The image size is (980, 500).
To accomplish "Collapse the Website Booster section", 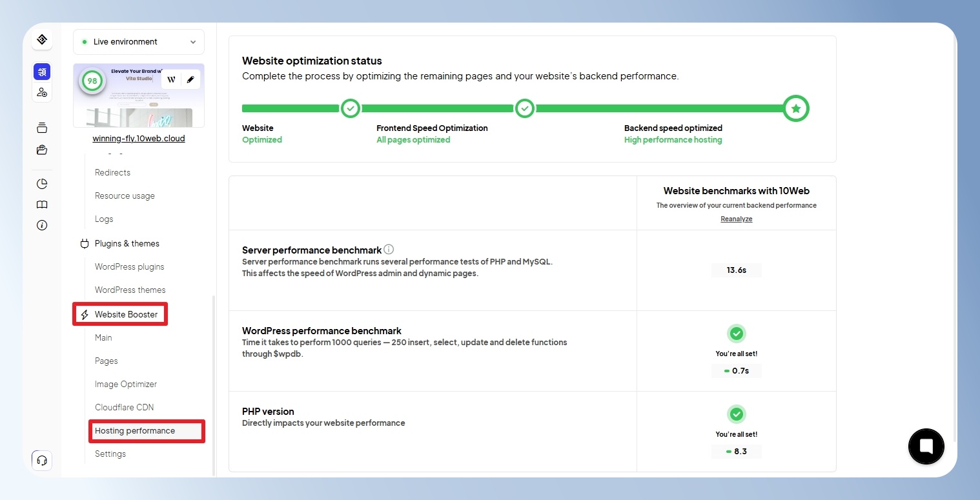I will click(120, 314).
